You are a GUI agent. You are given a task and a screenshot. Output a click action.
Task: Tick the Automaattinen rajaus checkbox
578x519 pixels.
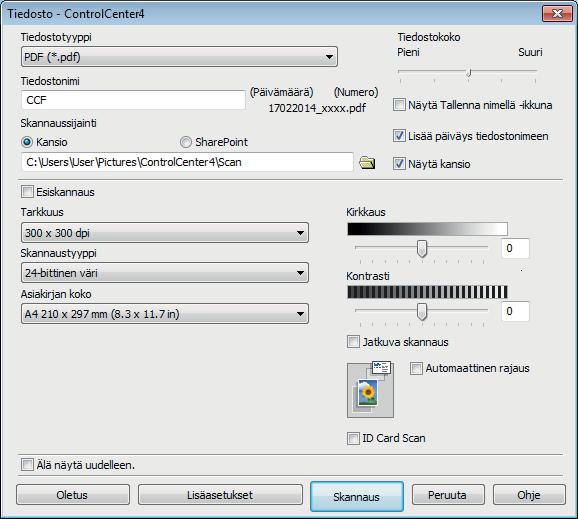pyautogui.click(x=416, y=368)
